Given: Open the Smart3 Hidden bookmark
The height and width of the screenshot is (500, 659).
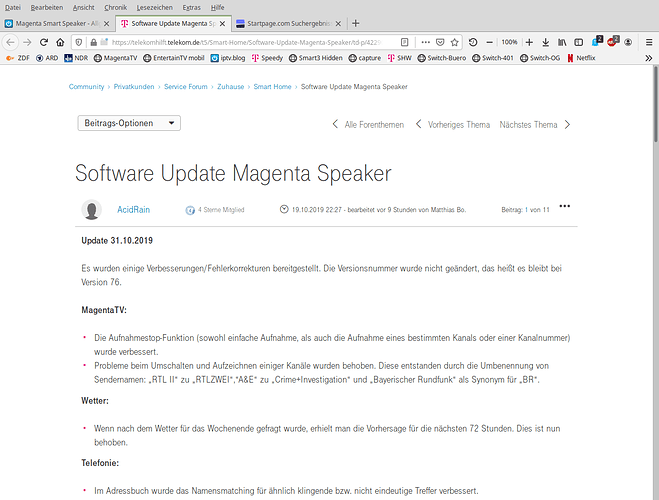Looking at the screenshot, I should tap(316, 58).
